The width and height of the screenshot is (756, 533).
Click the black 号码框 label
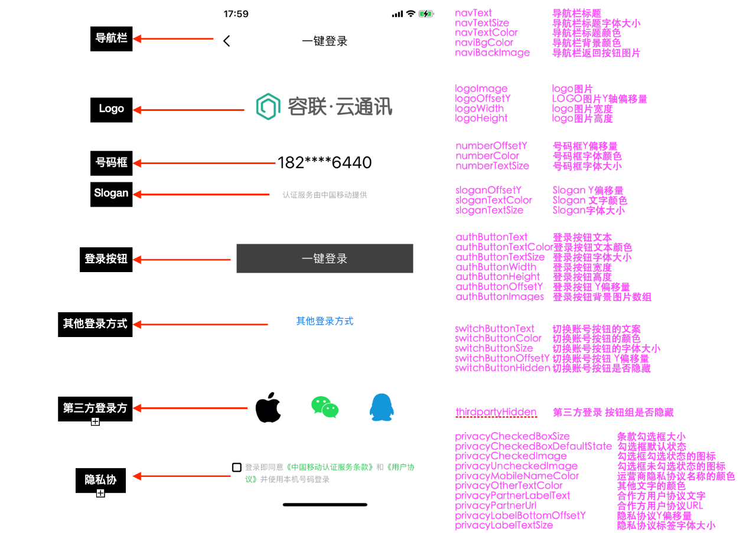[112, 163]
